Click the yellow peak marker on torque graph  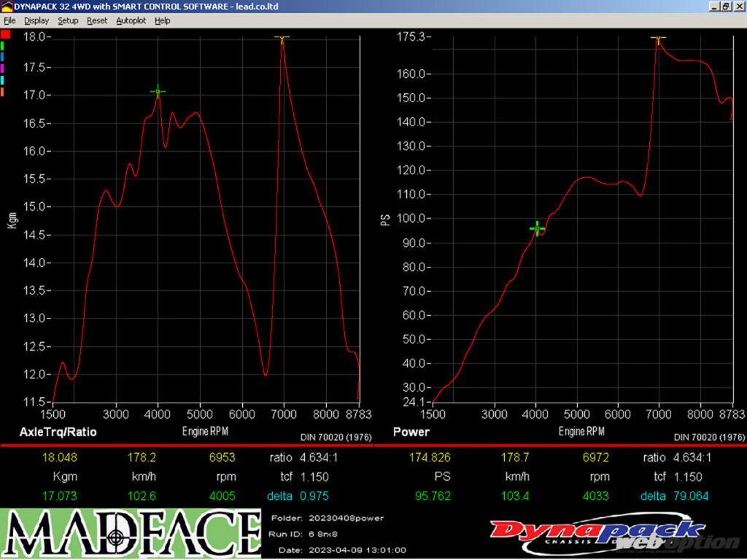point(282,37)
